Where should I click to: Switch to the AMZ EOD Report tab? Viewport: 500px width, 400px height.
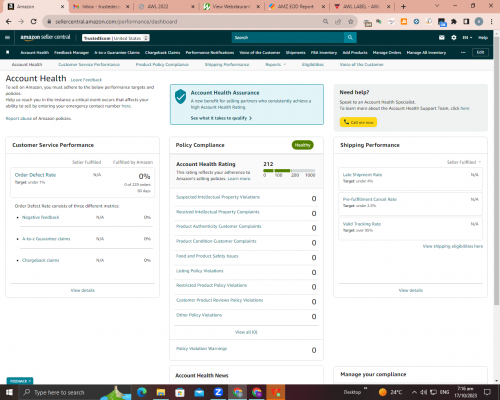coord(297,7)
